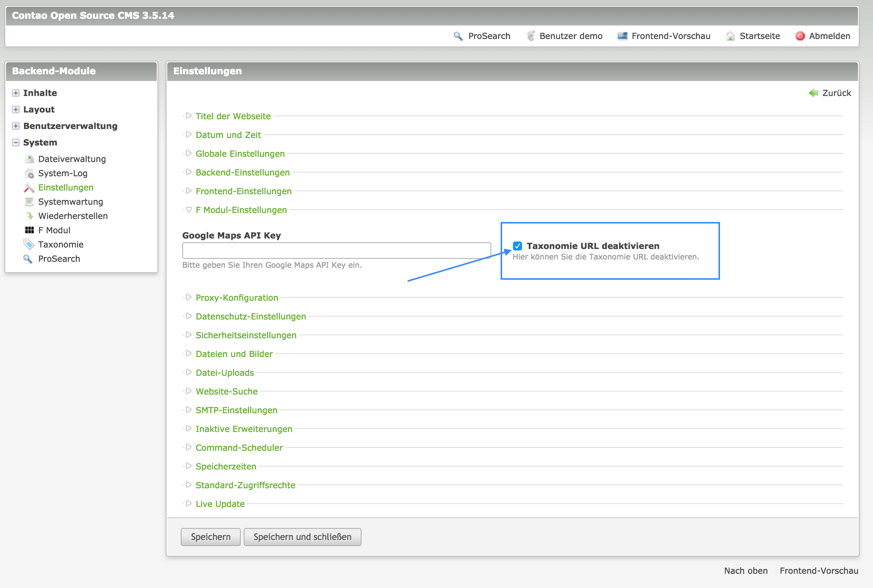Click Speichern und schließen button
This screenshot has width=873, height=588.
tap(303, 537)
